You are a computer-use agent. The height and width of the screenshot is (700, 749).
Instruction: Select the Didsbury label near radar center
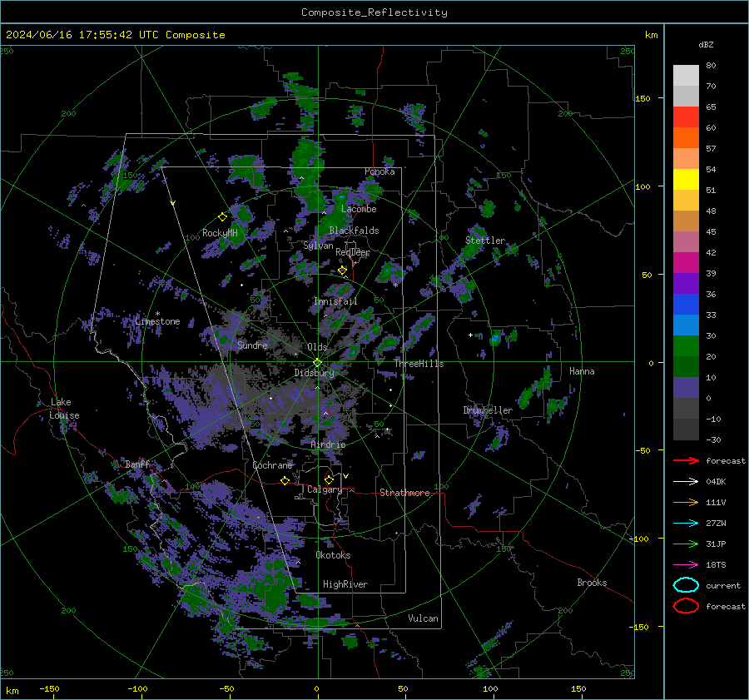pos(314,373)
